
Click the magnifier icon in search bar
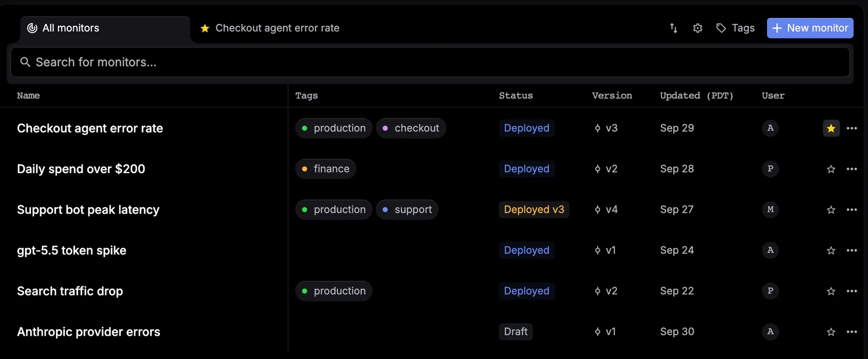point(25,62)
